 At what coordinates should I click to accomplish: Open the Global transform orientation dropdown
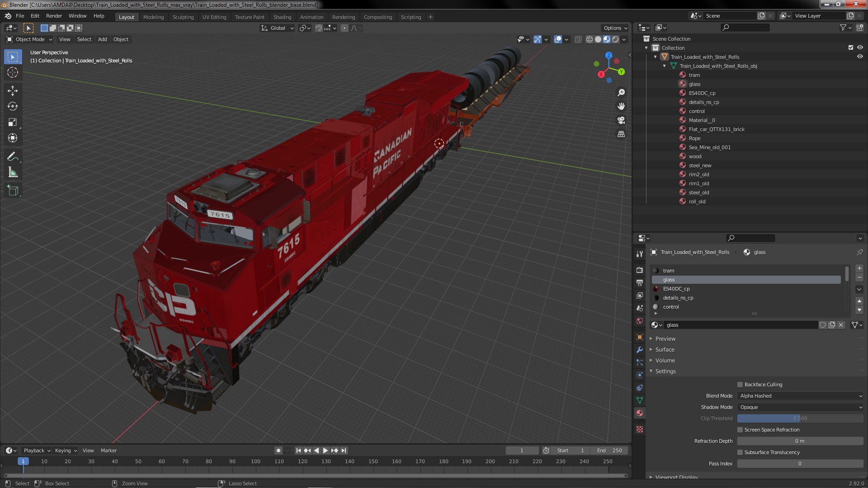click(277, 28)
